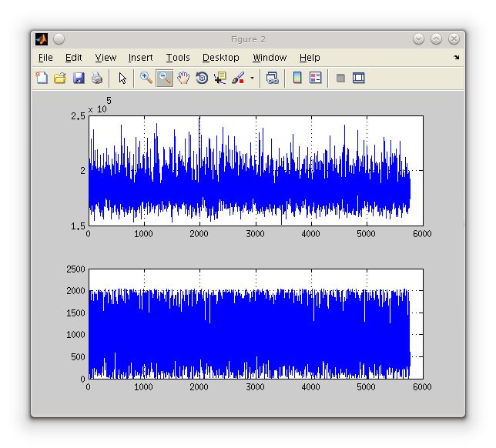Print the figure using the printer icon
Viewport: 496px width, 448px height.
tap(97, 78)
